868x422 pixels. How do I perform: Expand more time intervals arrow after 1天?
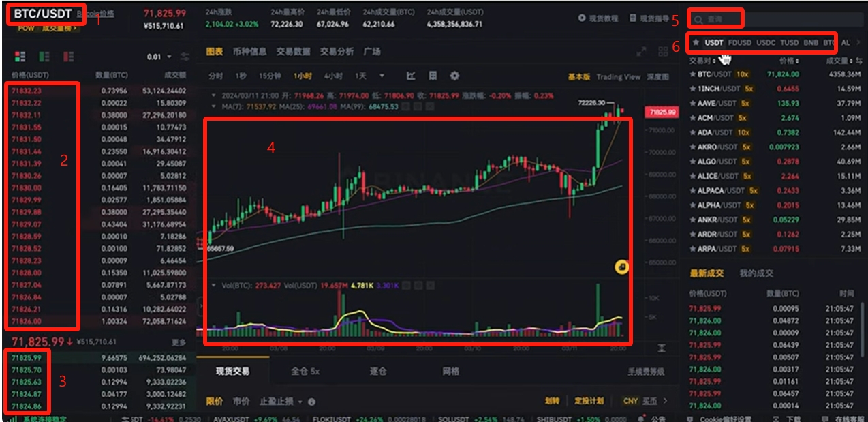coord(382,76)
